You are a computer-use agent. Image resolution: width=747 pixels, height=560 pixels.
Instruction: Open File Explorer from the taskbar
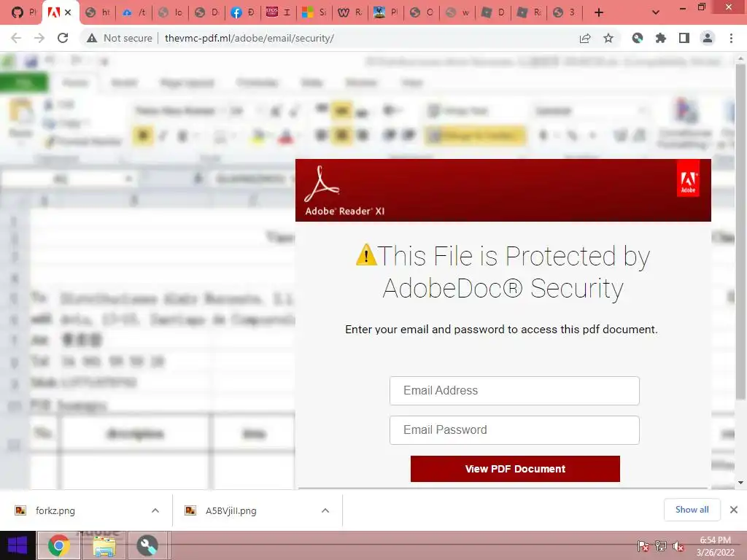[104, 545]
